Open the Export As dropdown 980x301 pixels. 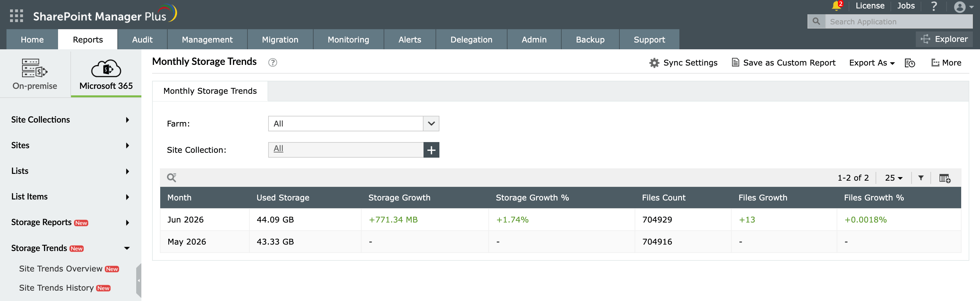(872, 63)
